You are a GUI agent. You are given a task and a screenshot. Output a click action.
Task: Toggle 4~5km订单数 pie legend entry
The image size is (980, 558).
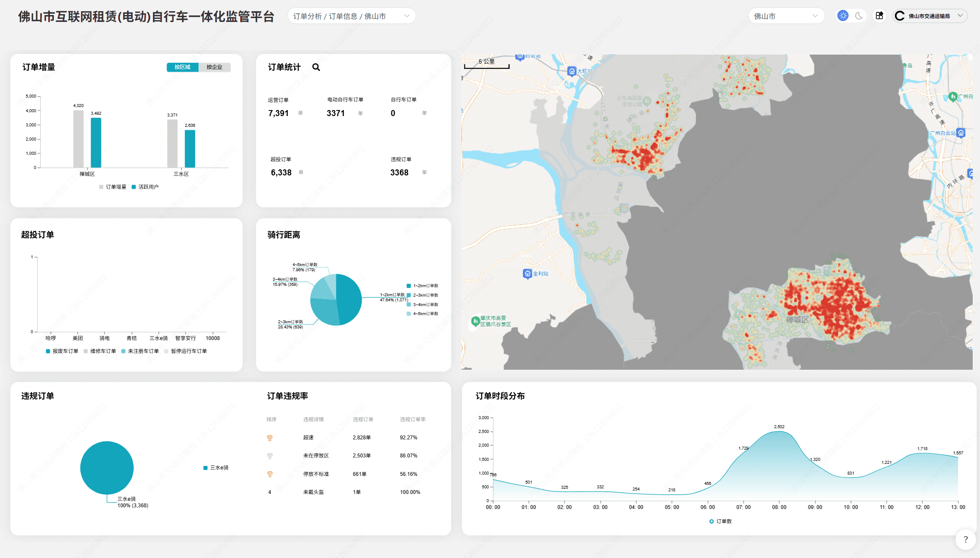point(422,314)
